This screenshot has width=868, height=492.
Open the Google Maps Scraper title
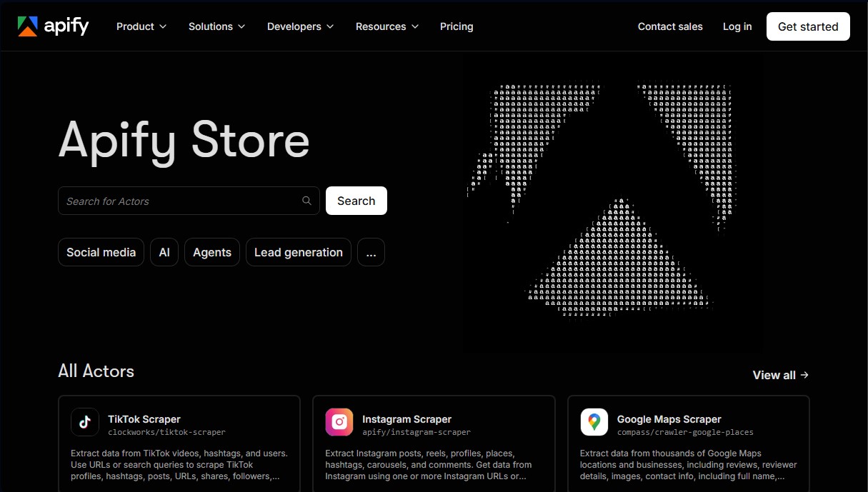click(x=669, y=419)
